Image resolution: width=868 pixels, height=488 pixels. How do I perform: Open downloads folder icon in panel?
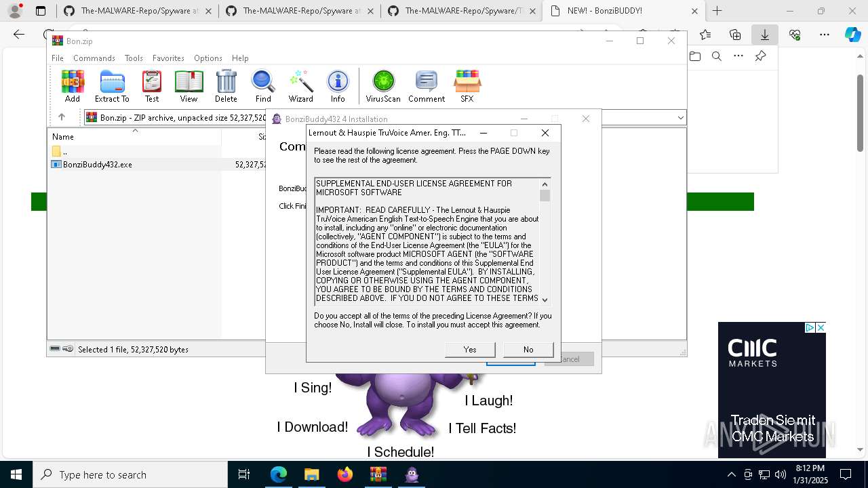click(695, 56)
